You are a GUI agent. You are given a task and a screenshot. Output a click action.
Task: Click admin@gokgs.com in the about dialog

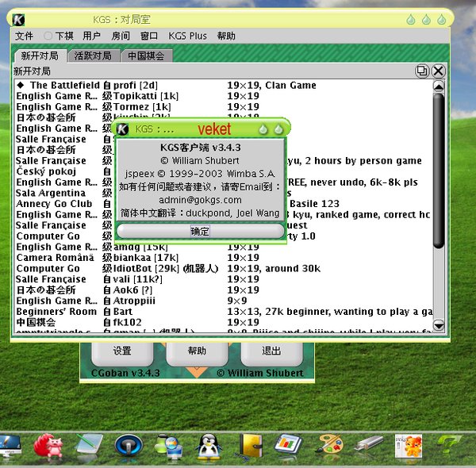click(x=200, y=200)
